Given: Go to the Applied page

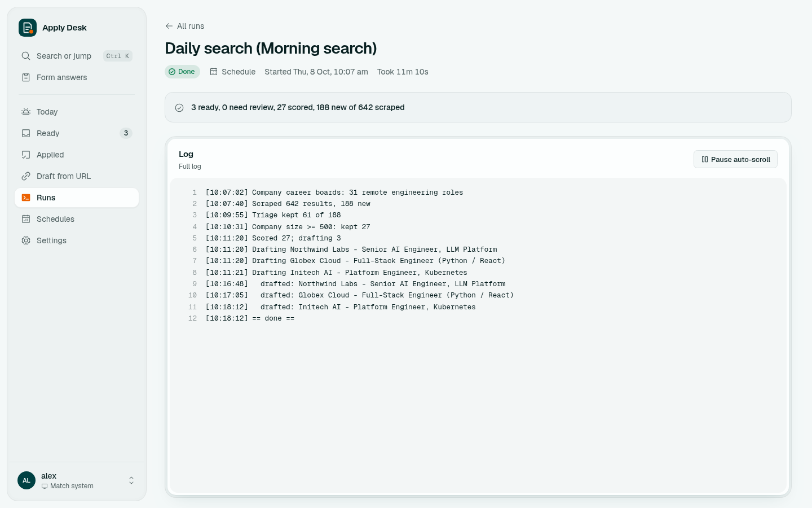Looking at the screenshot, I should (x=77, y=155).
